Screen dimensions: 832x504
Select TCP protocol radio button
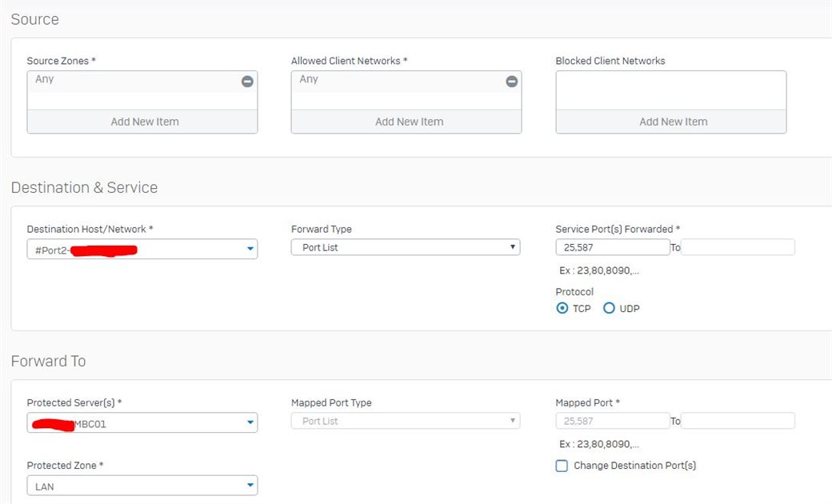(562, 308)
